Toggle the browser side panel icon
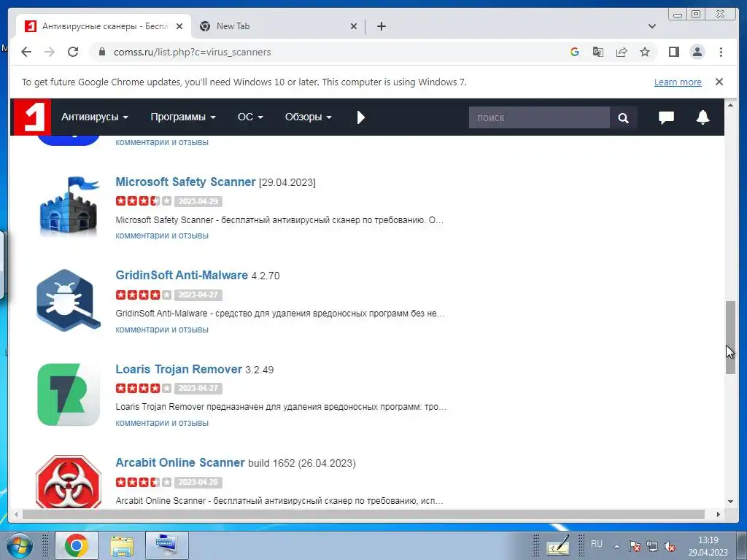Image resolution: width=747 pixels, height=560 pixels. click(673, 52)
